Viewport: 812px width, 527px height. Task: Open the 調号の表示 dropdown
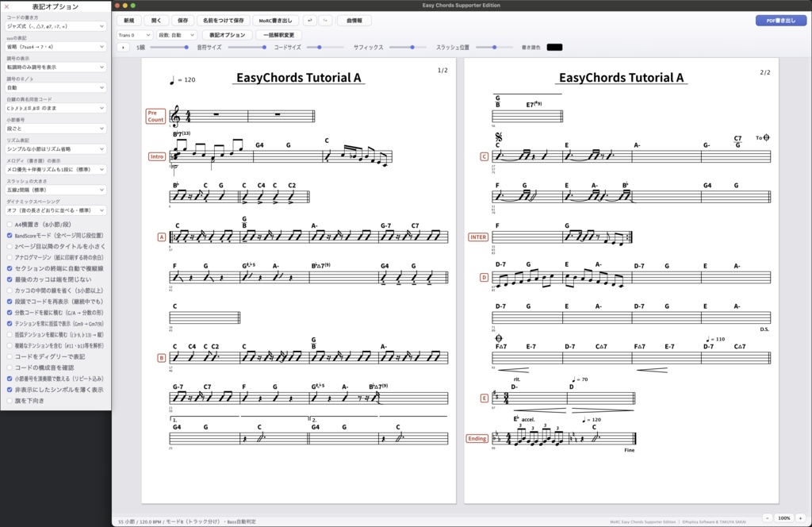point(56,67)
